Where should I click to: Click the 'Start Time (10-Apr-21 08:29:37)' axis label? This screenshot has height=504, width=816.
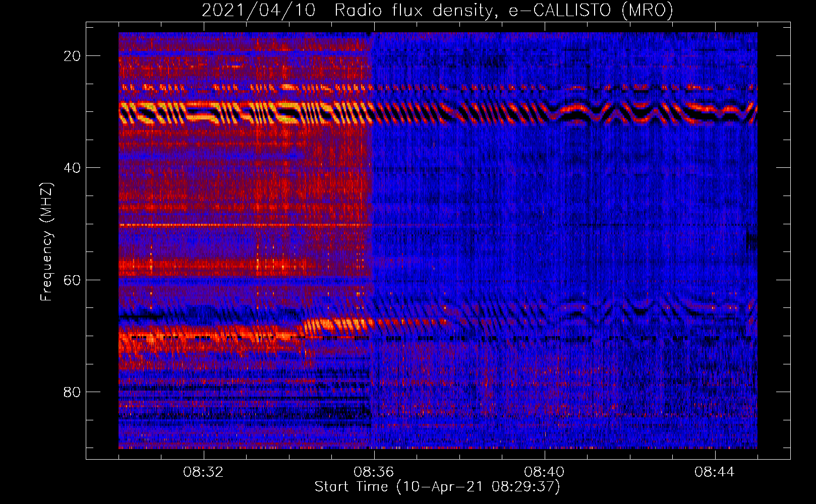(437, 487)
